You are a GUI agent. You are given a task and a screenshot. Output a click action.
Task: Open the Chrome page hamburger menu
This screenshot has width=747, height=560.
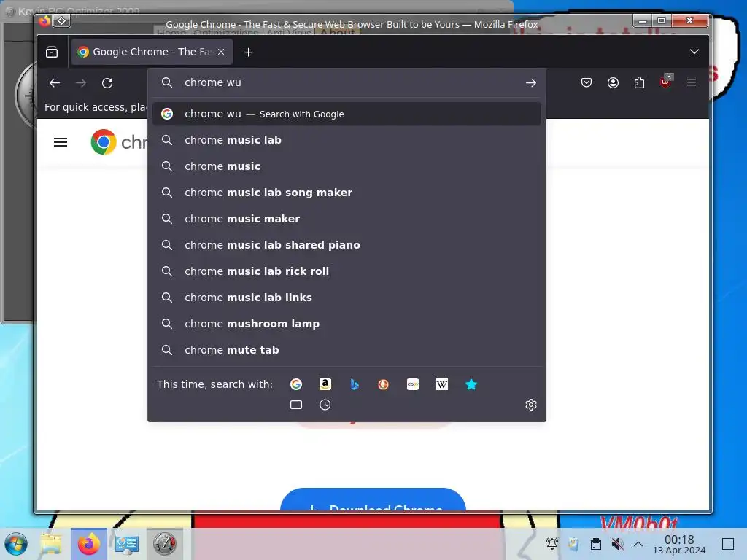61,142
